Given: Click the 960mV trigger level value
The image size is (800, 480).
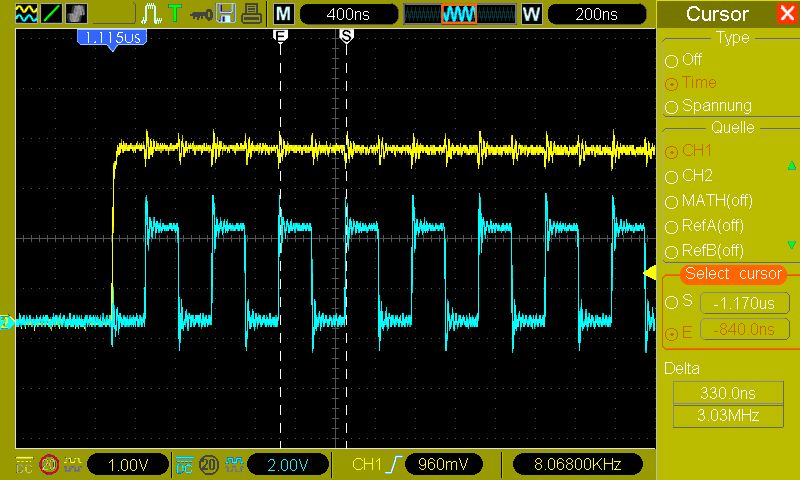Looking at the screenshot, I should coord(443,464).
